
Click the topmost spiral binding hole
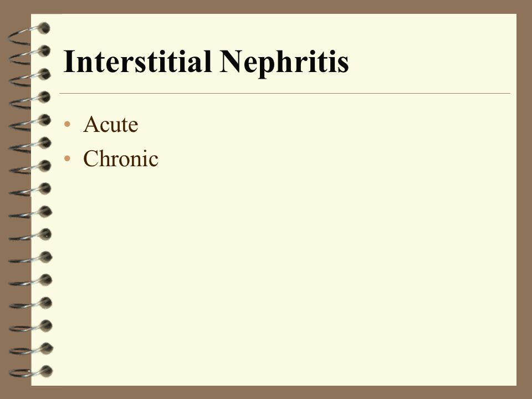[x=44, y=28]
